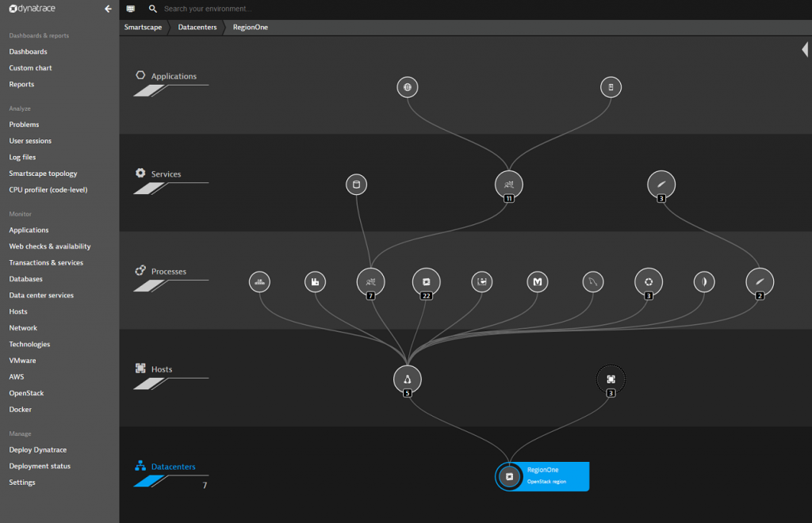The image size is (812, 523).
Task: Select the process node between 22 and M
Action: click(x=482, y=282)
